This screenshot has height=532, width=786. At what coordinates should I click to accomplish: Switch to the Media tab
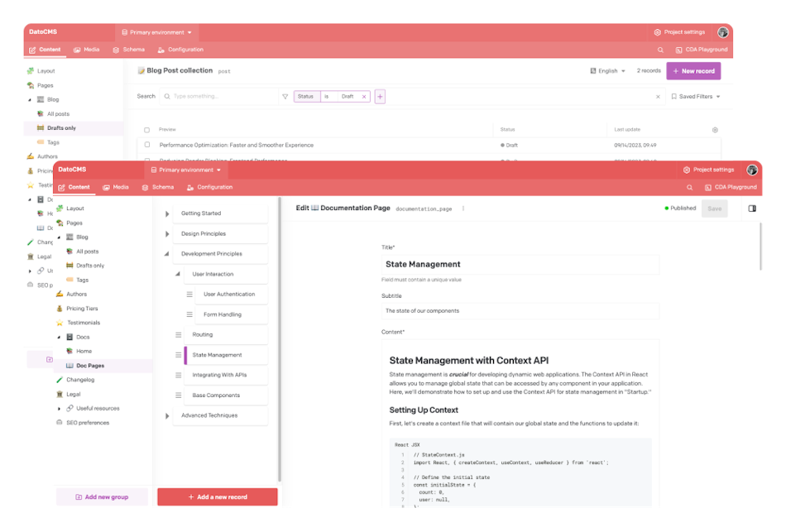click(116, 187)
